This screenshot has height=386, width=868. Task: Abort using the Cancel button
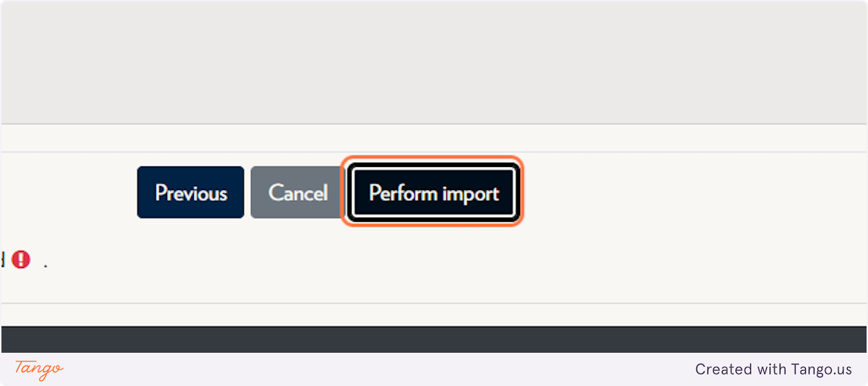(298, 192)
